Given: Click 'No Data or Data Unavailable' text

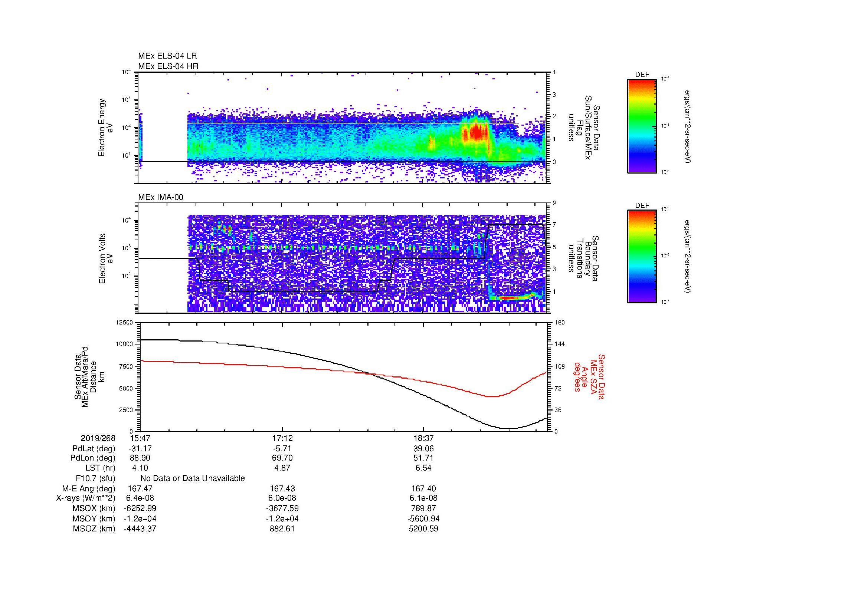Looking at the screenshot, I should (x=193, y=478).
